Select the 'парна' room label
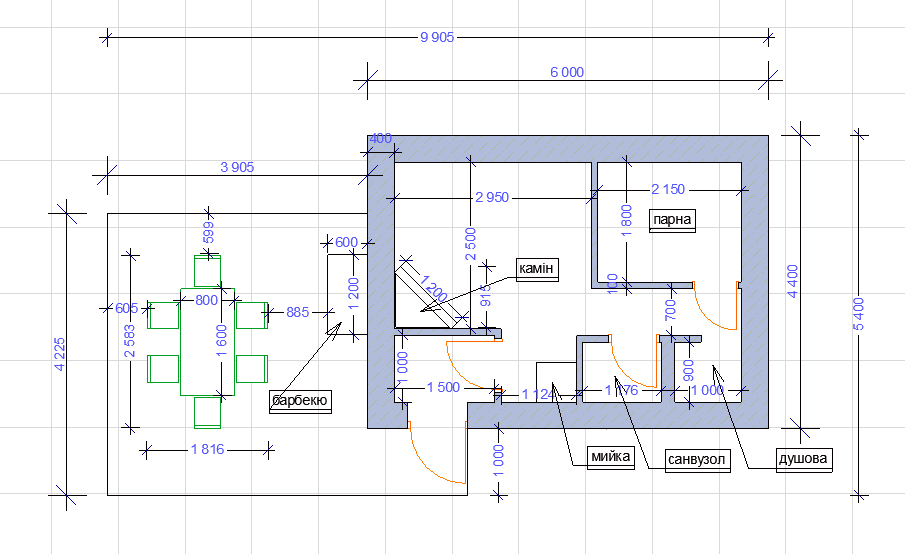Viewport: 905px width, 554px height. click(x=672, y=220)
